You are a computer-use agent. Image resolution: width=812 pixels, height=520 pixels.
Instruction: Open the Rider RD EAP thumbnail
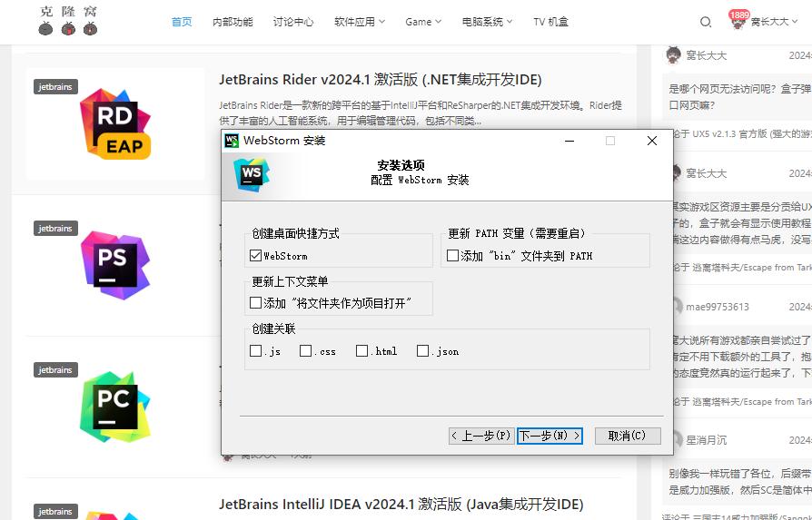[115, 124]
